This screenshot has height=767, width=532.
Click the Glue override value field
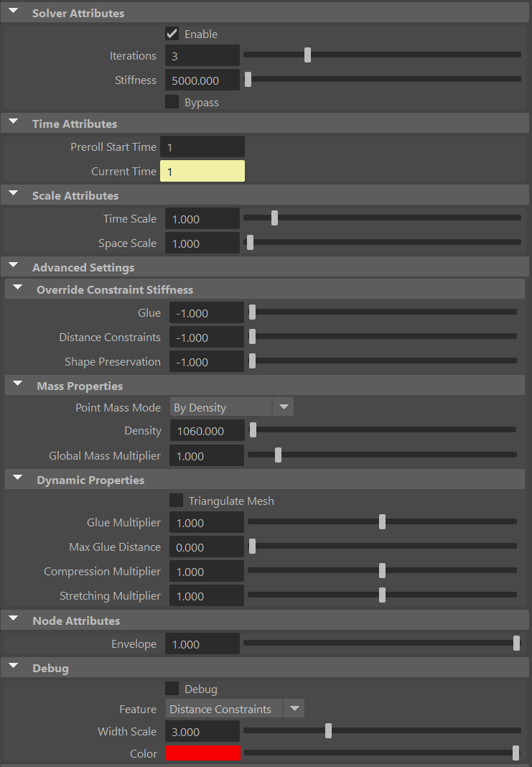click(207, 312)
